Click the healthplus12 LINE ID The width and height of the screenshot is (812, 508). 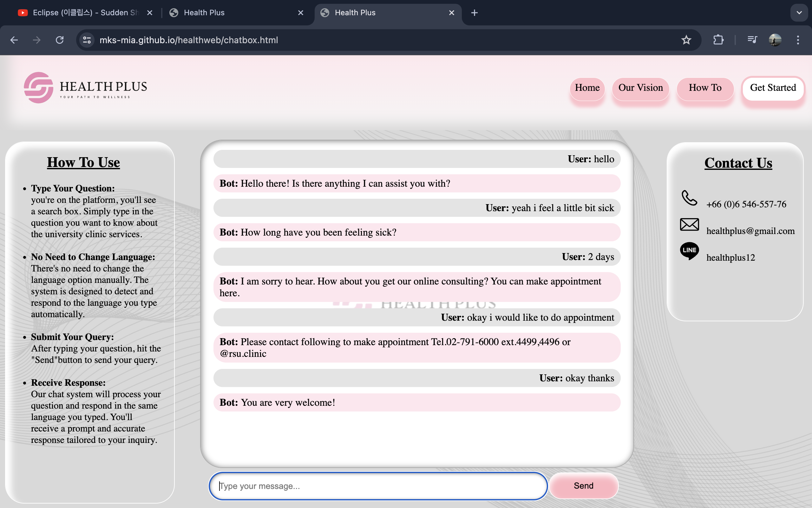click(730, 258)
